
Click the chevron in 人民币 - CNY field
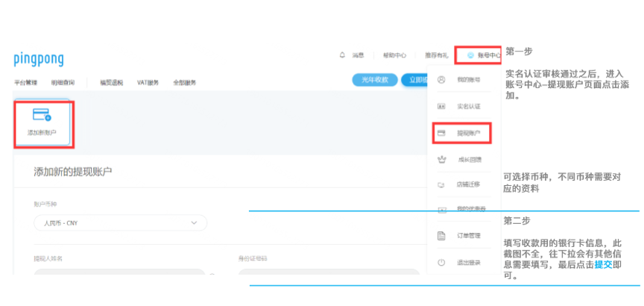195,223
